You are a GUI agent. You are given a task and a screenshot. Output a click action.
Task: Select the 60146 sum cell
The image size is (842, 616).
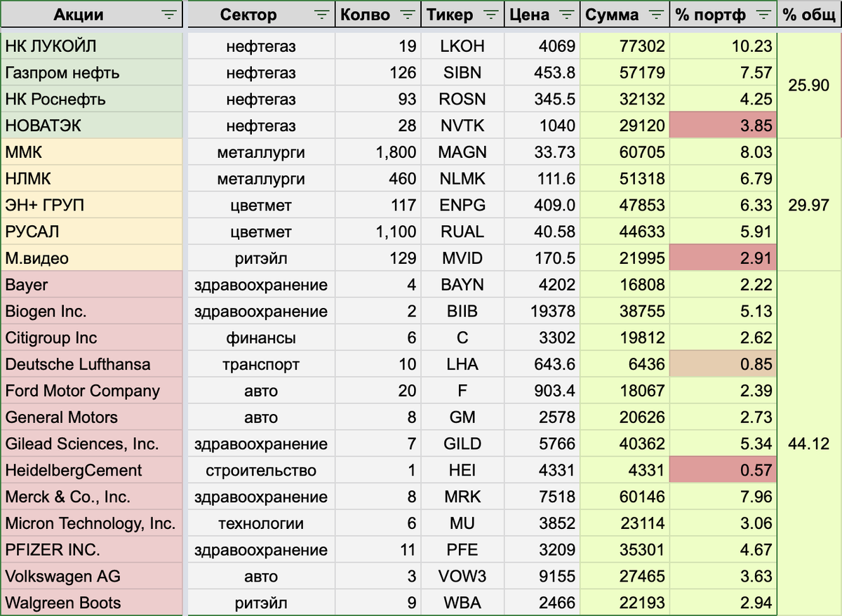pyautogui.click(x=624, y=497)
